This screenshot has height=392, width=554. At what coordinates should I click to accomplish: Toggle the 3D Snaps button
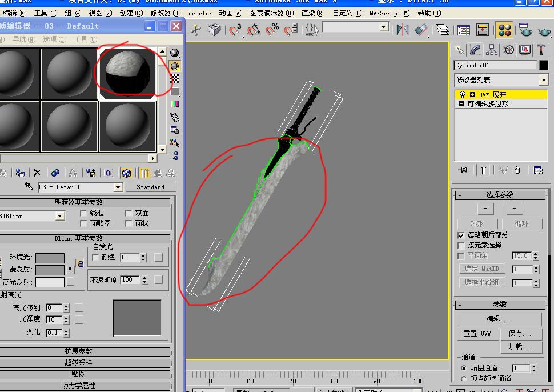[x=235, y=30]
